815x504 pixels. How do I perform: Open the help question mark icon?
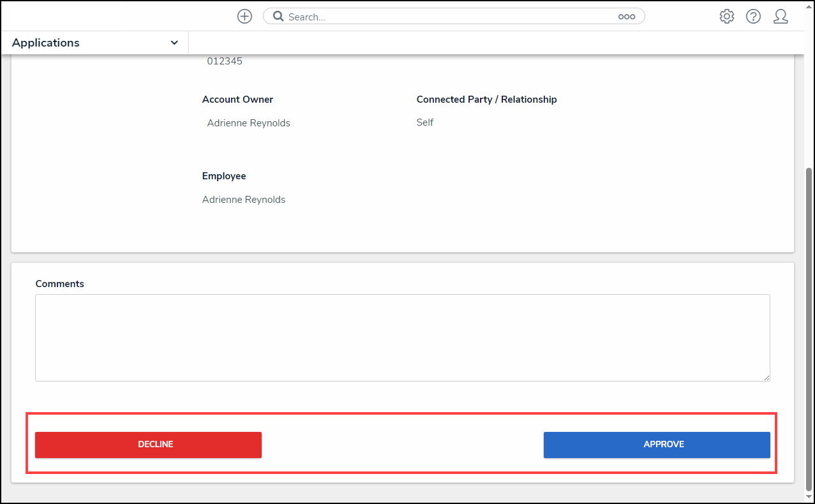click(x=753, y=17)
